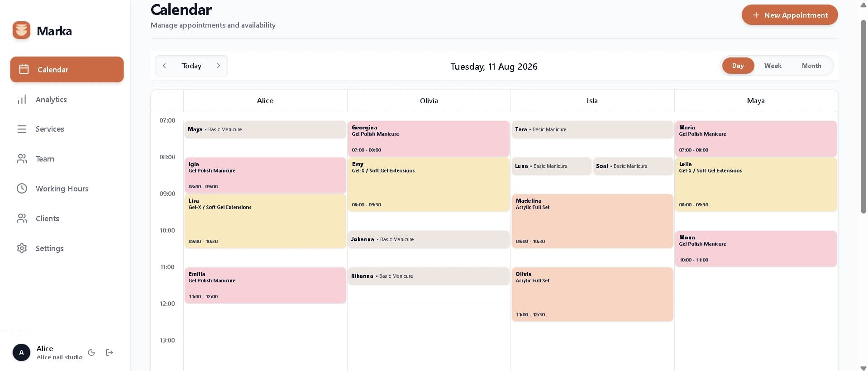Viewport: 868px width, 371px height.
Task: Open Clients from the sidebar
Action: 67,219
